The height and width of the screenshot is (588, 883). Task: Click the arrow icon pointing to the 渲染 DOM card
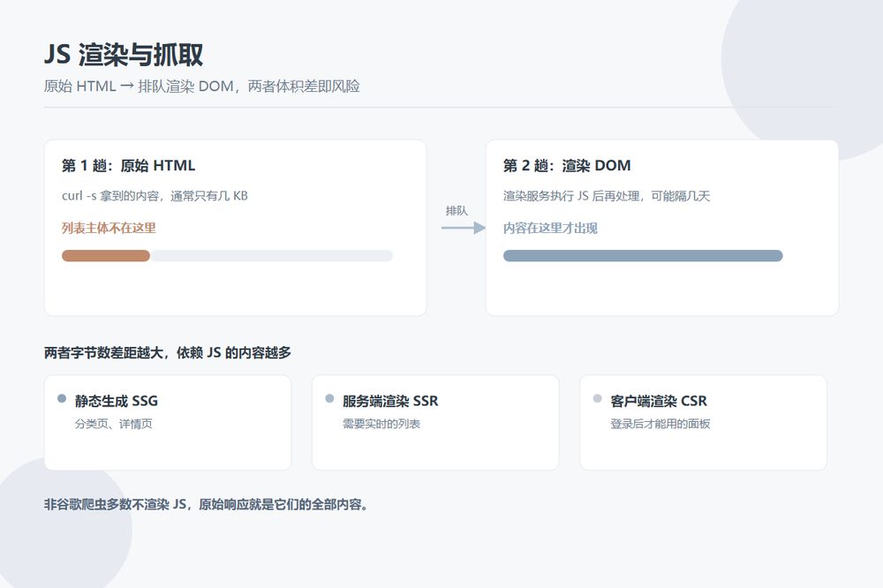tap(464, 228)
